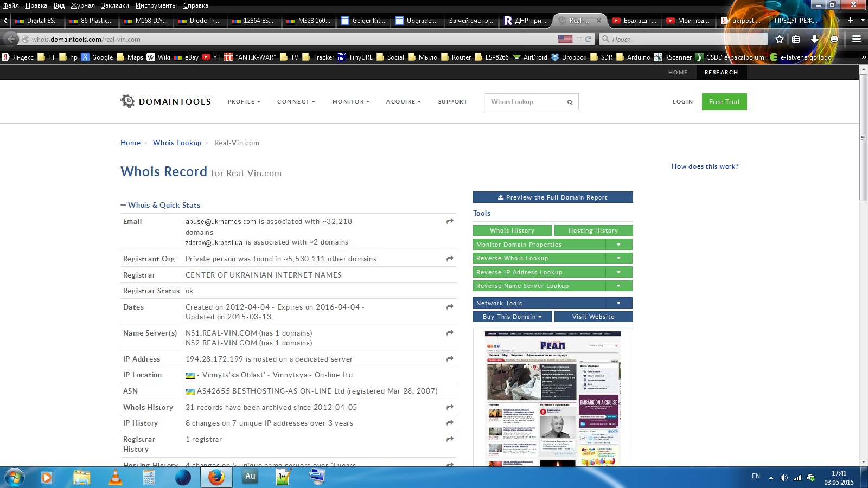Switch to the Geiger Kit tab
This screenshot has height=488, width=868.
(x=363, y=21)
